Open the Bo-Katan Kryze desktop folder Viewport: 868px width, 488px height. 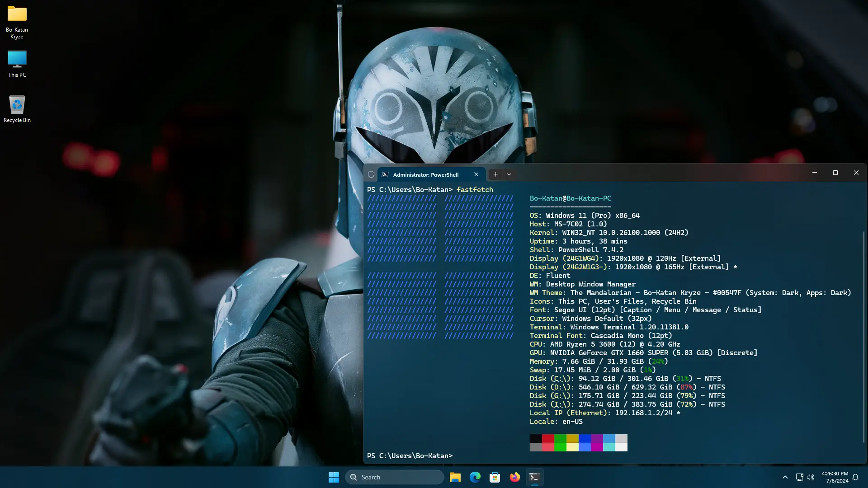click(x=17, y=22)
